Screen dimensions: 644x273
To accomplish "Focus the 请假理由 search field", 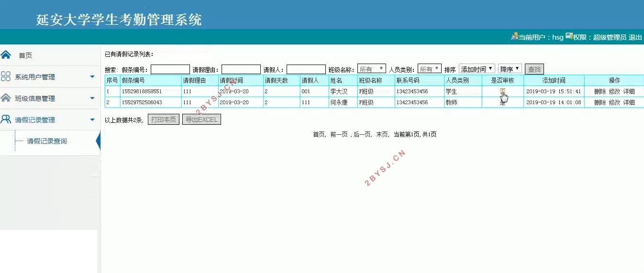I will [x=241, y=69].
